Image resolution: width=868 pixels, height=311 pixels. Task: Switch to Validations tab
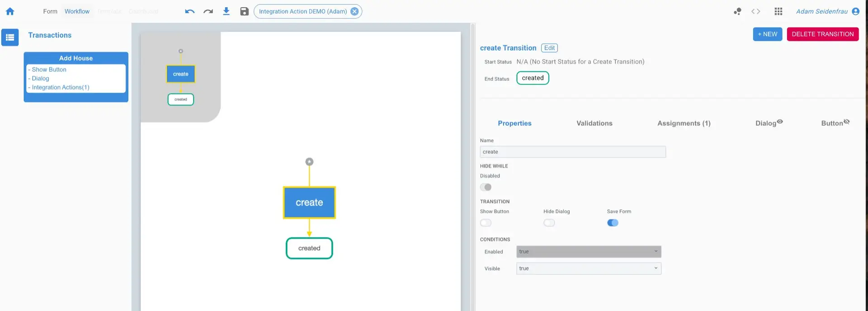(x=594, y=123)
